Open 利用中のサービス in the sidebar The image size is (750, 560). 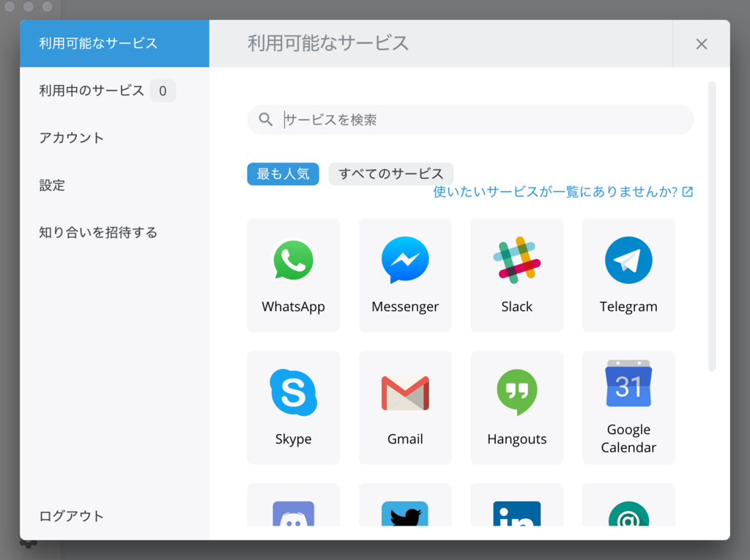92,90
